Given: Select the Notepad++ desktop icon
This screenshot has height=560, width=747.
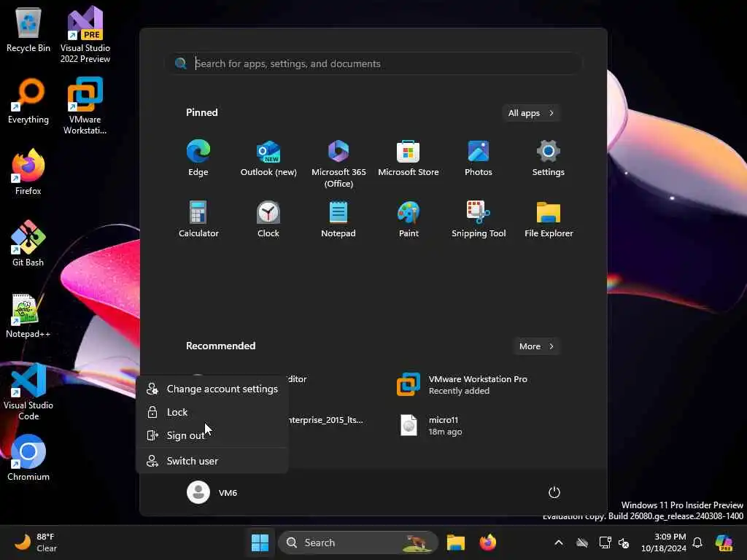Looking at the screenshot, I should point(28,316).
